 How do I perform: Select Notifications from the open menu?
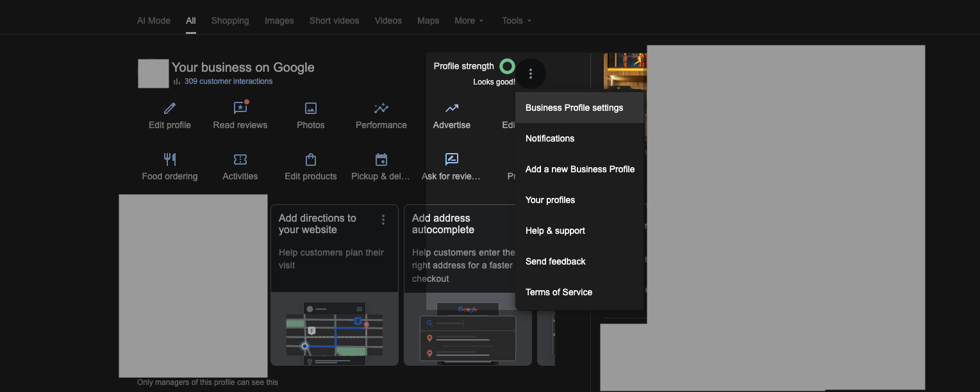point(550,138)
